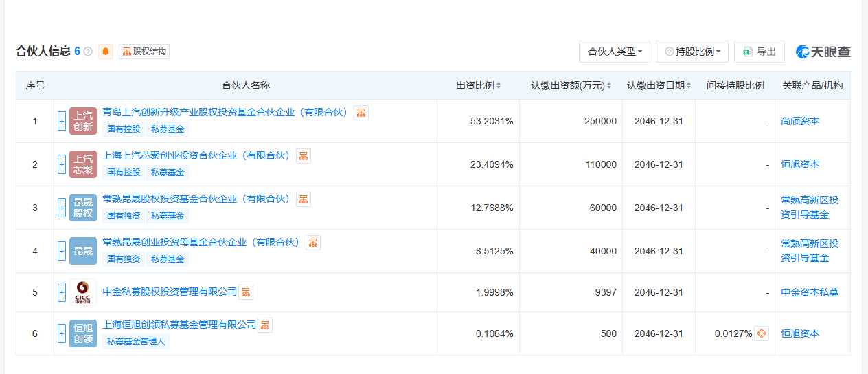Expand row of 中金私募股权投资管理有限公司
Image resolution: width=868 pixels, height=374 pixels.
pyautogui.click(x=62, y=292)
